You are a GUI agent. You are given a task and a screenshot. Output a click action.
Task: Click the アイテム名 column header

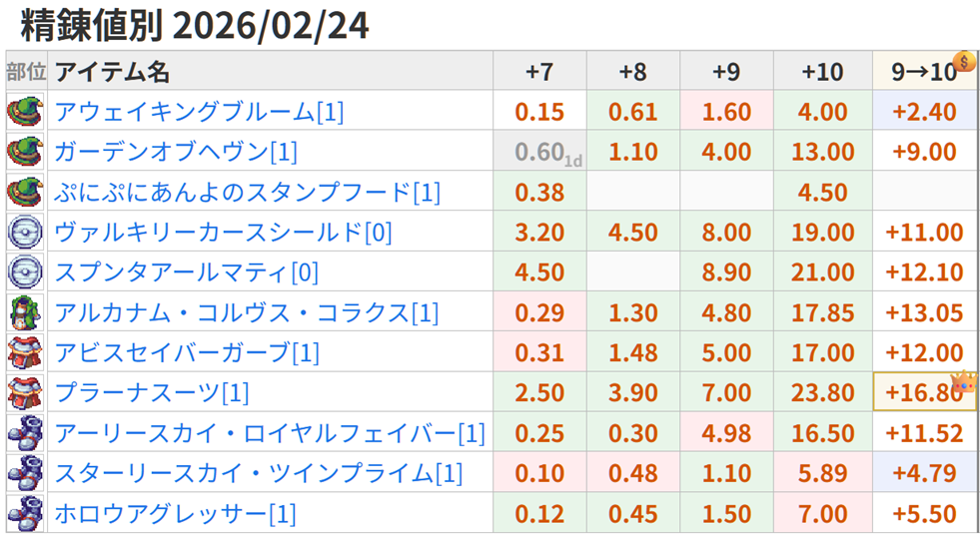[x=112, y=72]
